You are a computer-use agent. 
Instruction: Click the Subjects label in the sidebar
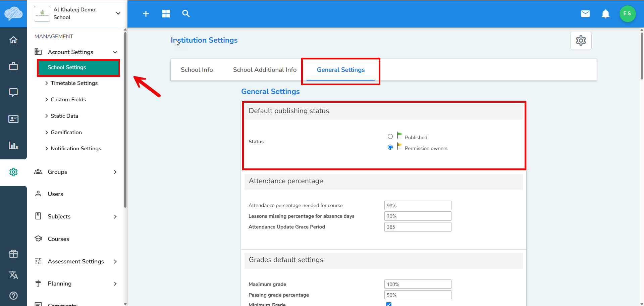coord(59,216)
